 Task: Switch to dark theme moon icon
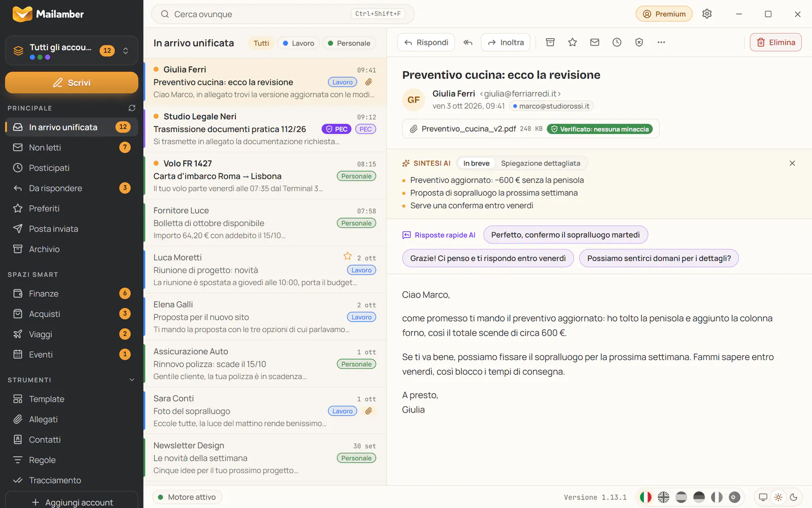click(794, 497)
